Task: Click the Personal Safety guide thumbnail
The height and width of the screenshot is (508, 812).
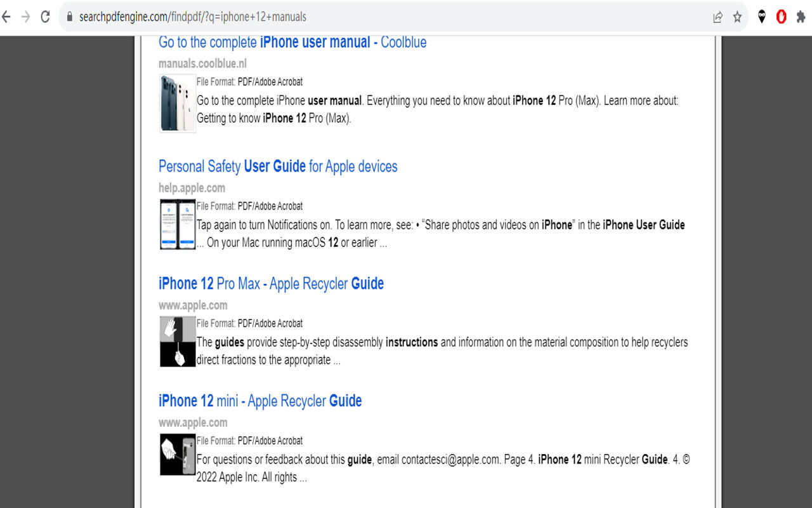Action: coord(178,224)
